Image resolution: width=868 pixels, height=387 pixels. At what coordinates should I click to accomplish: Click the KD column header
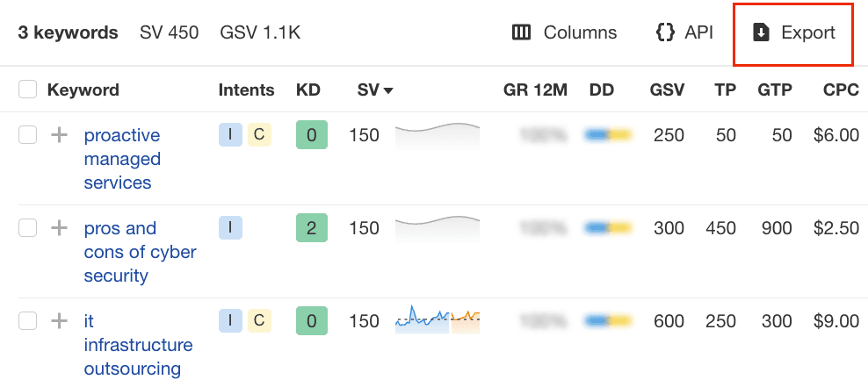[x=308, y=90]
